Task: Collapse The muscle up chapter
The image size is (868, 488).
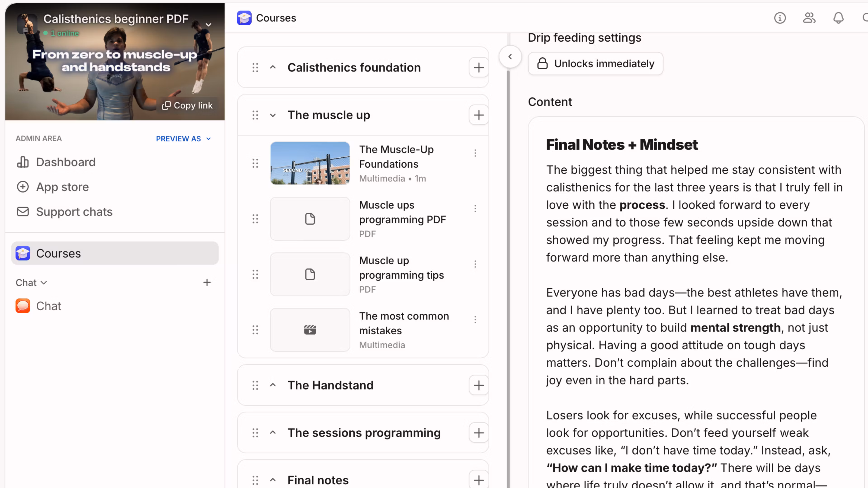Action: pos(273,115)
